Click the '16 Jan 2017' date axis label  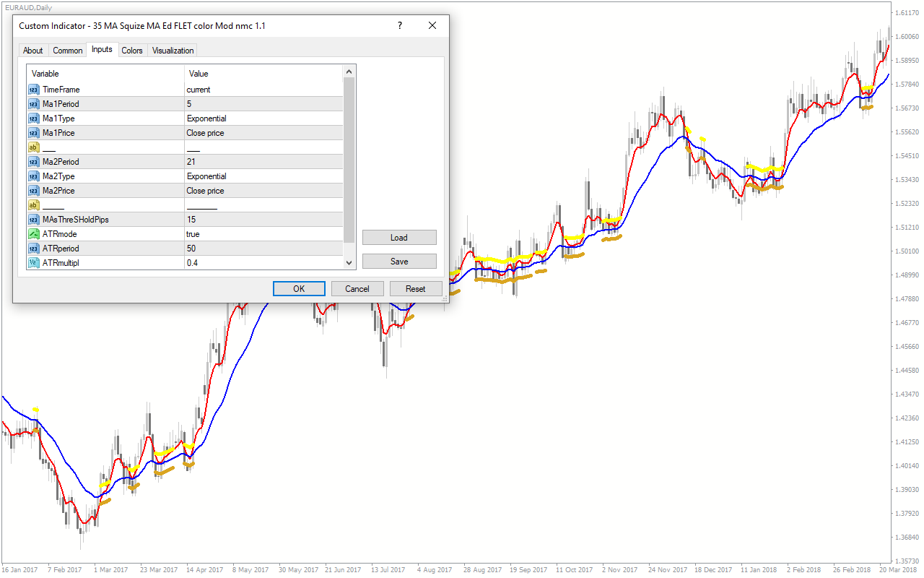(19, 570)
